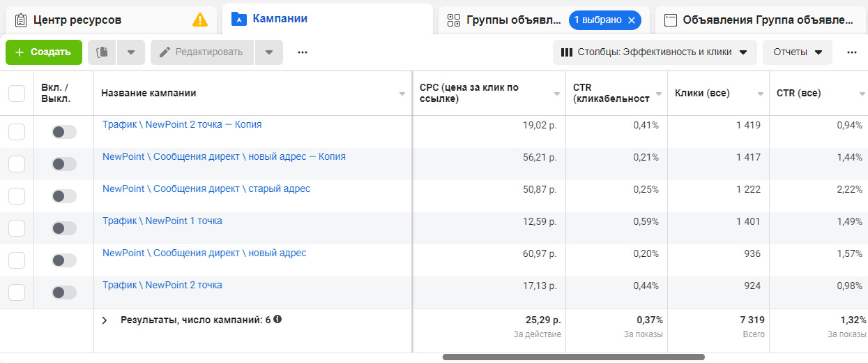868x363 pixels.
Task: Tick the select-all campaigns header checkbox
Action: (x=17, y=94)
